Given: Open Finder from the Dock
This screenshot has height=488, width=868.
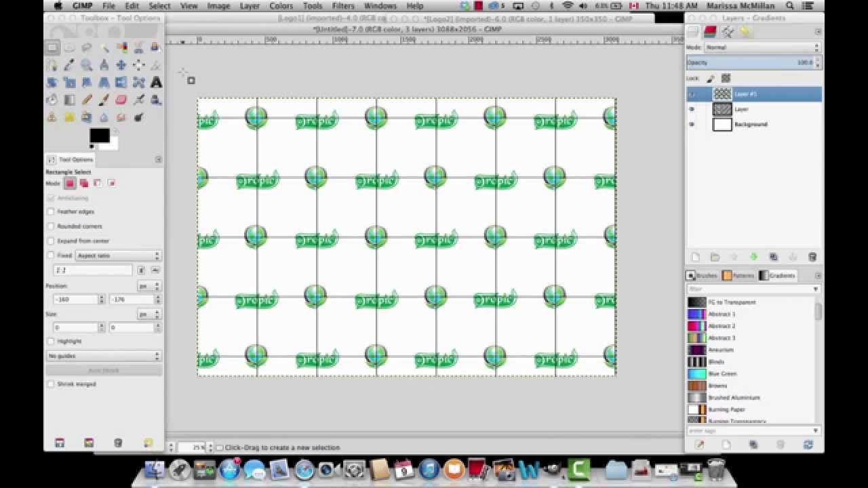Looking at the screenshot, I should click(x=155, y=469).
